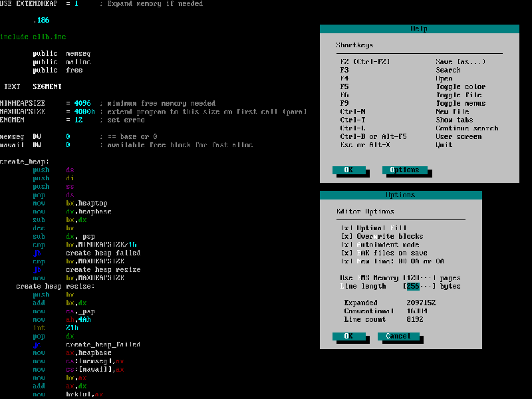
Task: Toggle BAK files on save checkbox
Action: (346, 253)
